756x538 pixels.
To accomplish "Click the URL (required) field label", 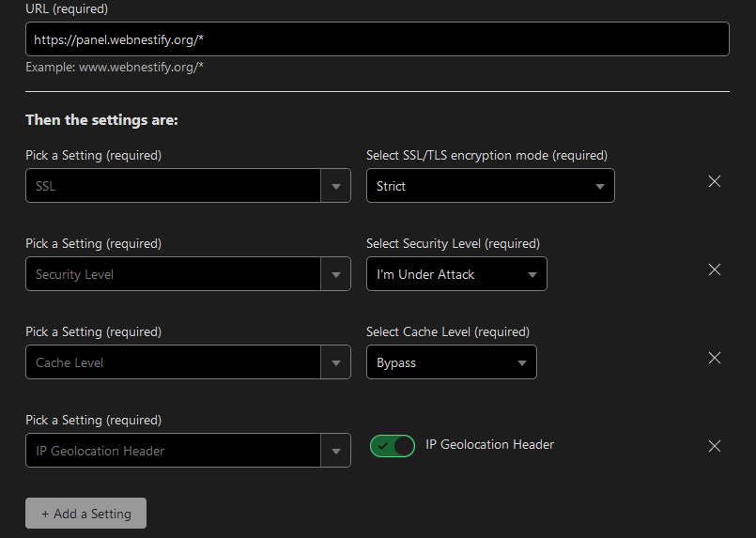I will point(66,8).
